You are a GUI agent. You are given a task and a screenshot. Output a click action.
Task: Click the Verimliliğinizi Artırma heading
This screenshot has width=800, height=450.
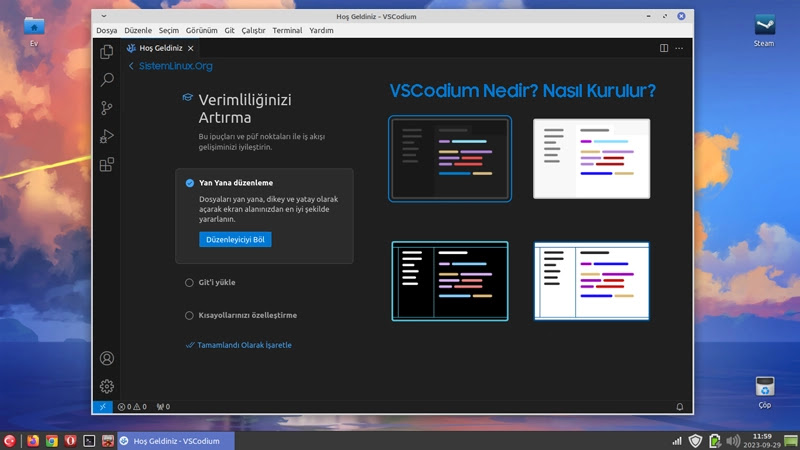click(x=245, y=108)
